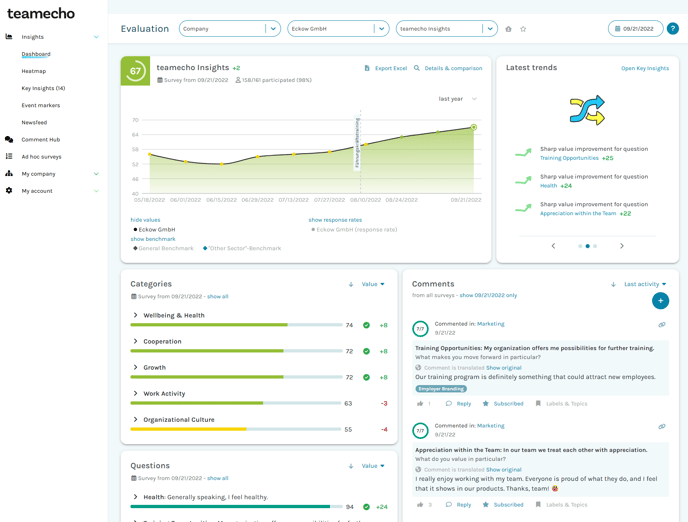Click the Open Key Insights link
Screen dimensions: 688x522
(x=645, y=68)
